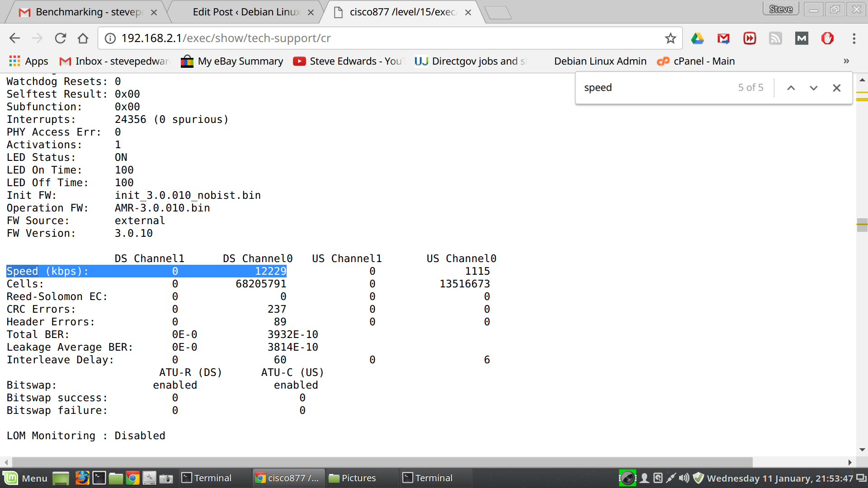Image resolution: width=868 pixels, height=488 pixels.
Task: Go to next find result
Action: click(813, 88)
